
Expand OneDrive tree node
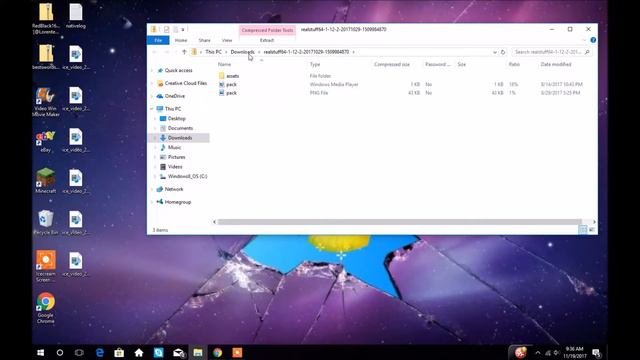click(x=152, y=96)
